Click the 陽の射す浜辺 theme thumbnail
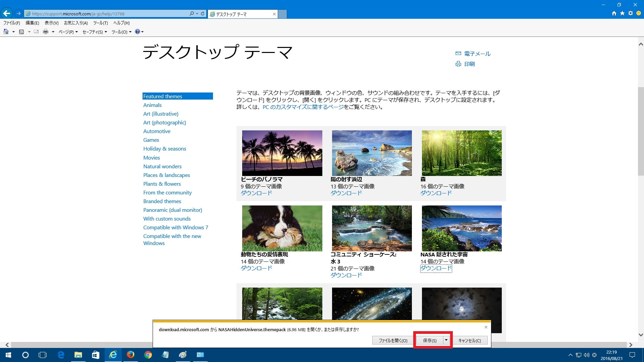The image size is (644, 362). 372,153
